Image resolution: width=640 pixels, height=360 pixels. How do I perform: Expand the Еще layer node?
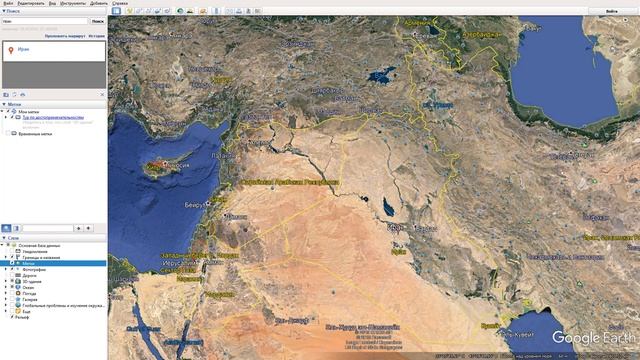pos(6,311)
